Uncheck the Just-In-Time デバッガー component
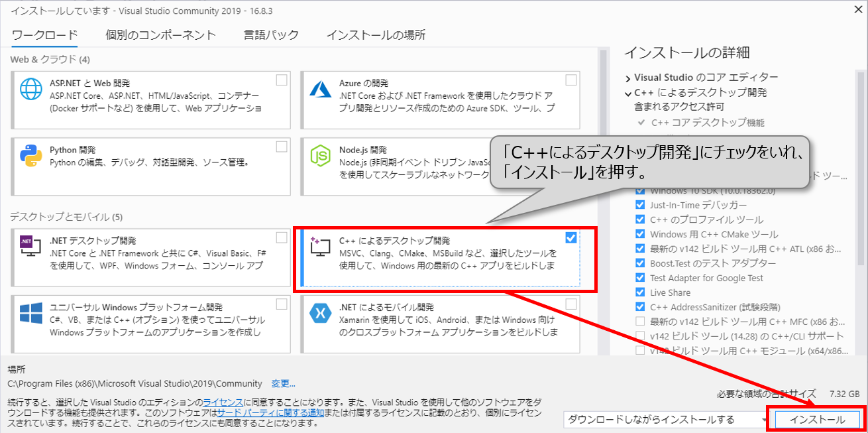 pyautogui.click(x=640, y=205)
